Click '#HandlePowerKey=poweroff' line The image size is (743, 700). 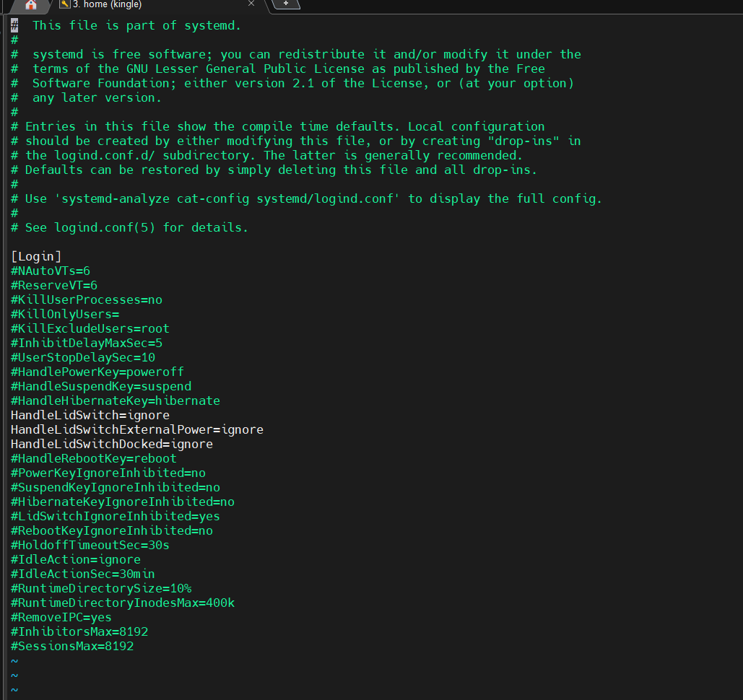click(97, 372)
